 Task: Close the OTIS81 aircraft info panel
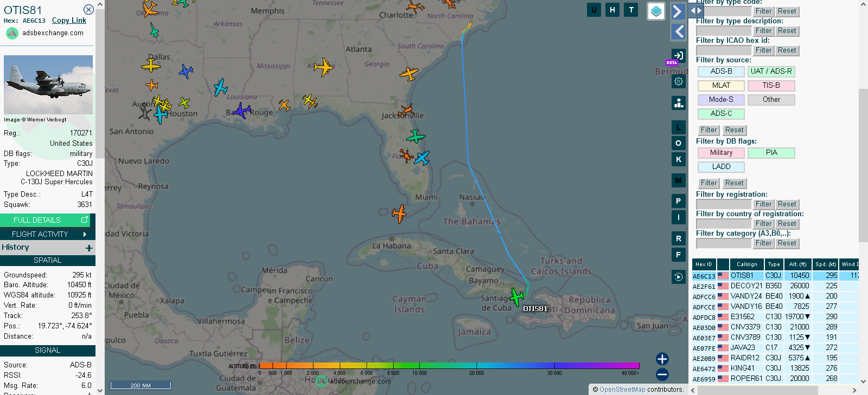pos(88,10)
